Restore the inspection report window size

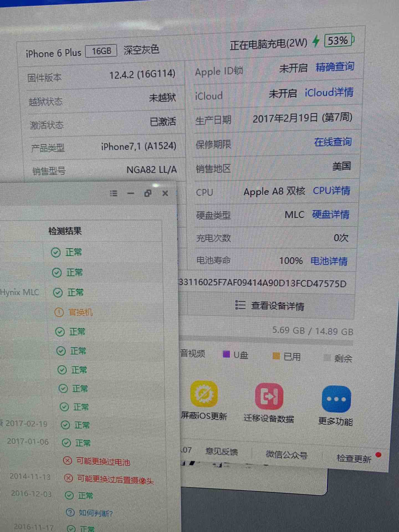click(148, 193)
